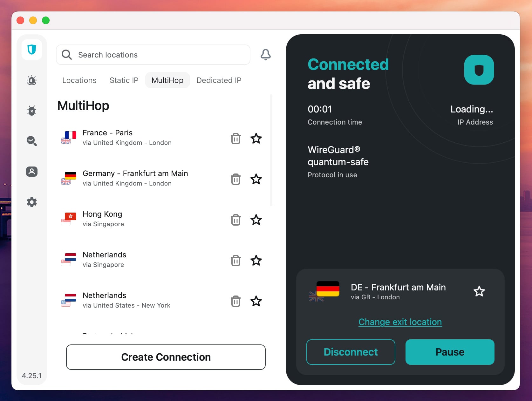Open the Antivirus bug icon in sidebar
532x401 pixels.
coord(32,111)
